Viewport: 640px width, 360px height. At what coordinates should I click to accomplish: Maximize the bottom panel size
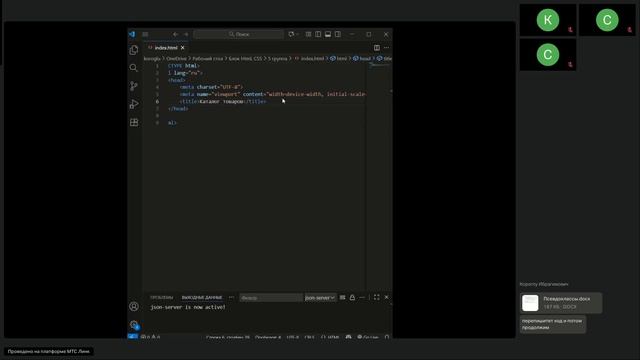[x=376, y=298]
